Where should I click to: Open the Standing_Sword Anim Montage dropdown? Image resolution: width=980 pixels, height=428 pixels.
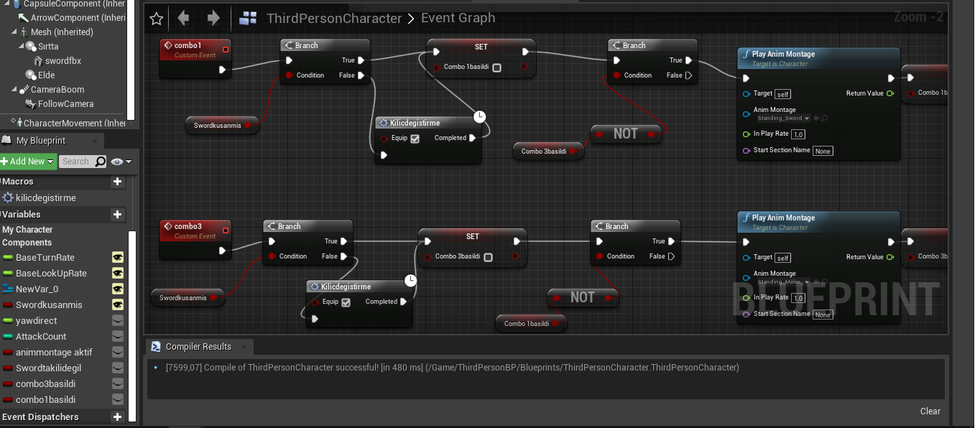click(x=783, y=118)
